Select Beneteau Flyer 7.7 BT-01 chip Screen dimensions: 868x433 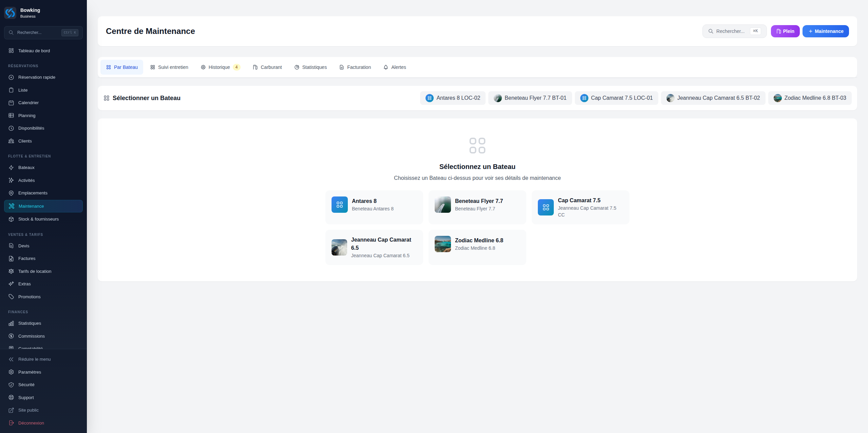530,98
